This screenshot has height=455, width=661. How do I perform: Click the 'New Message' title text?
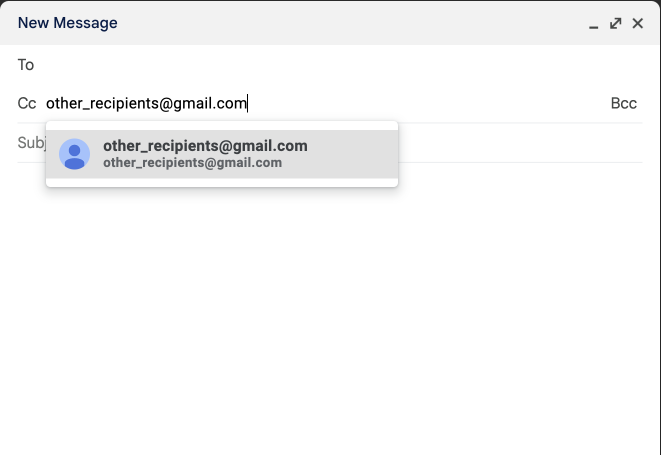pos(67,23)
